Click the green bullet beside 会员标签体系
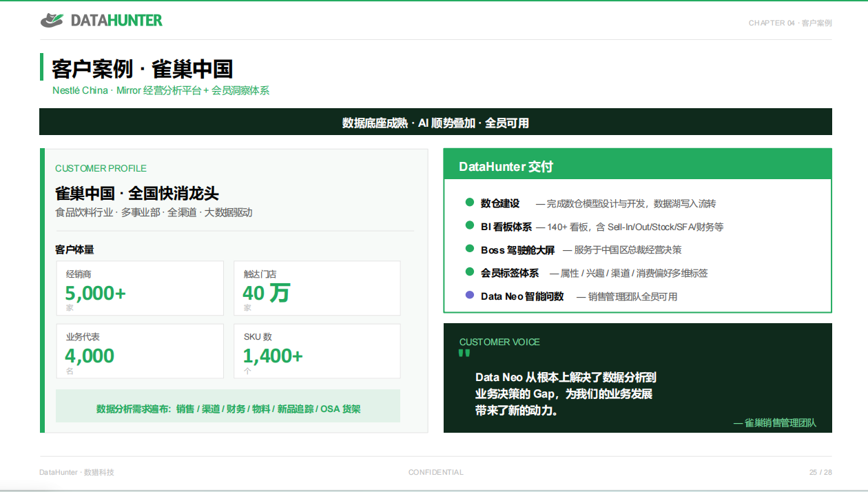This screenshot has width=868, height=492. tap(470, 271)
